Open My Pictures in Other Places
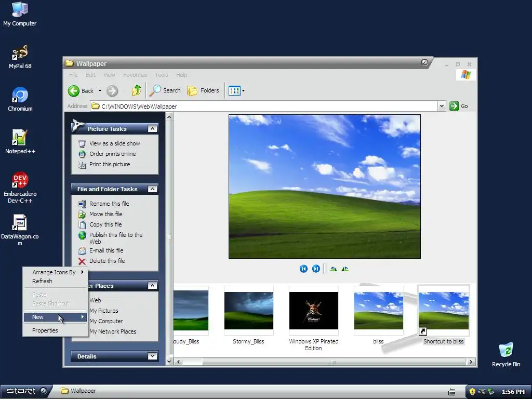Viewport: 532px width, 399px height. click(104, 311)
